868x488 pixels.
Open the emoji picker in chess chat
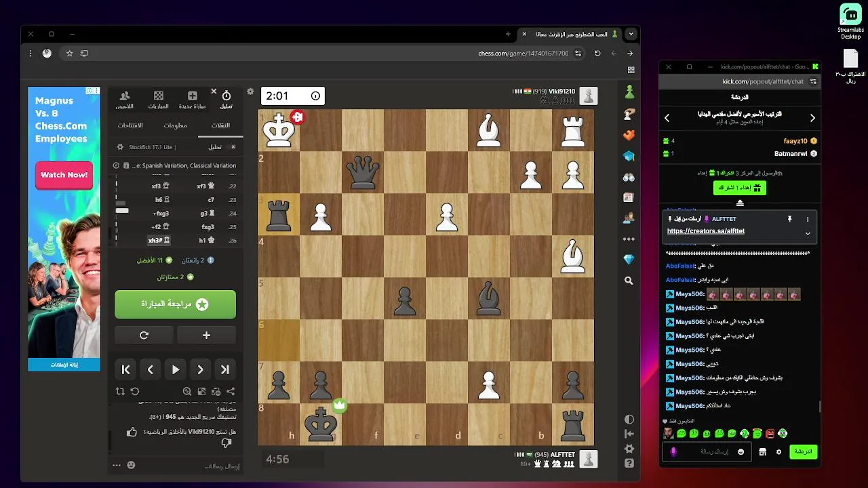(131, 466)
